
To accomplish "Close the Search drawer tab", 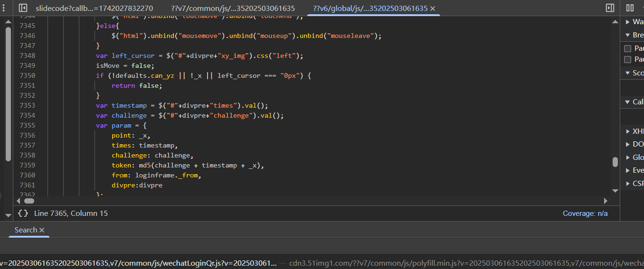I will [x=42, y=230].
